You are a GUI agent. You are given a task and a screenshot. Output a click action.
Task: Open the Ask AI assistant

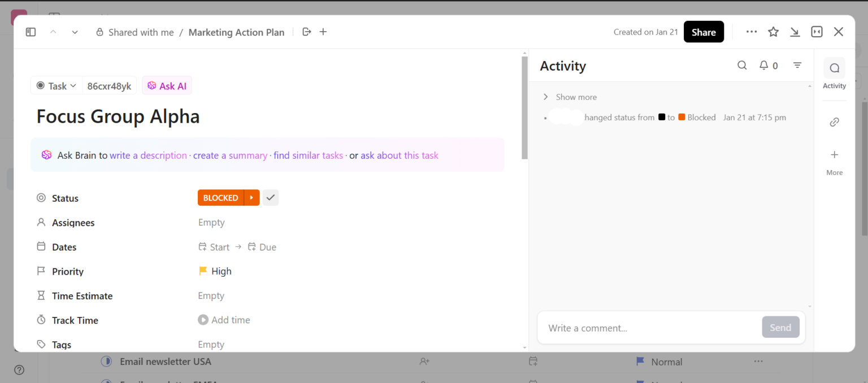point(167,85)
